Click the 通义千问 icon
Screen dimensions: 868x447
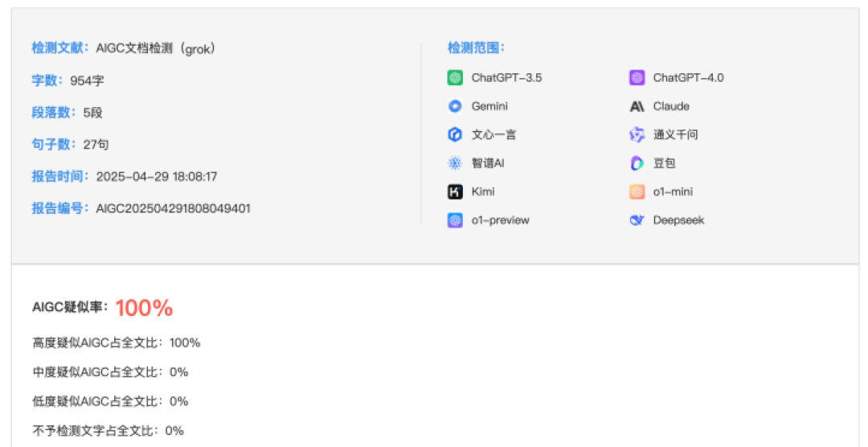click(637, 134)
